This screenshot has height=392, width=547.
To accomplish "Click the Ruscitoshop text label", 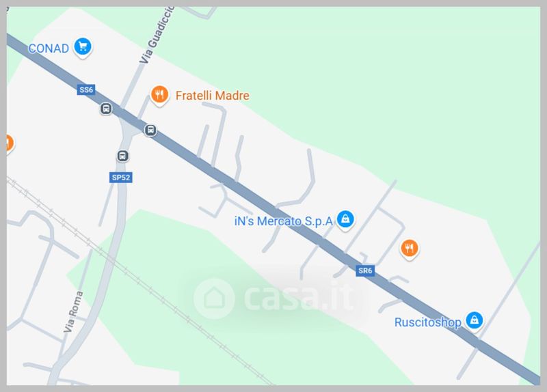I will (428, 322).
